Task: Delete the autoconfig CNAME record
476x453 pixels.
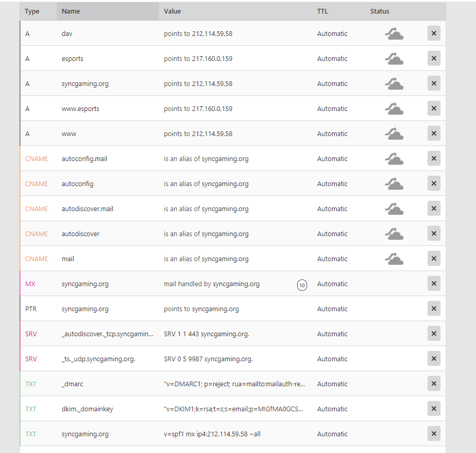Action: coord(434,183)
